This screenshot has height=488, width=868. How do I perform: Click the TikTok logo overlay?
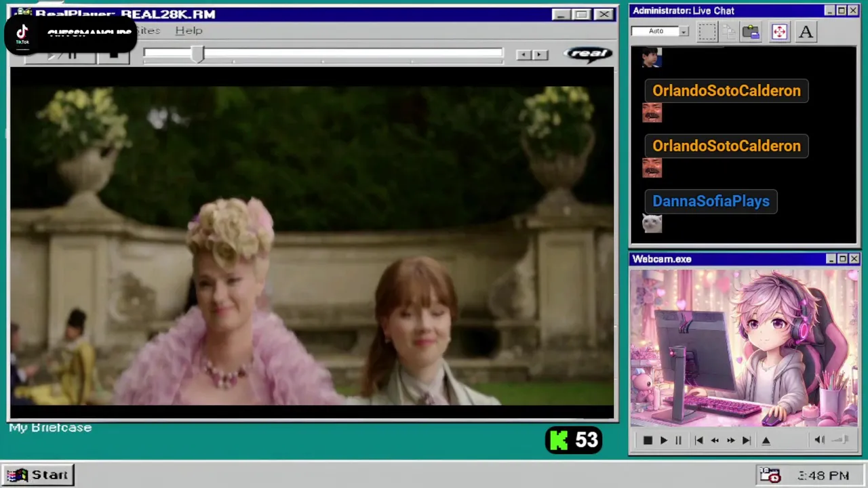[x=22, y=33]
